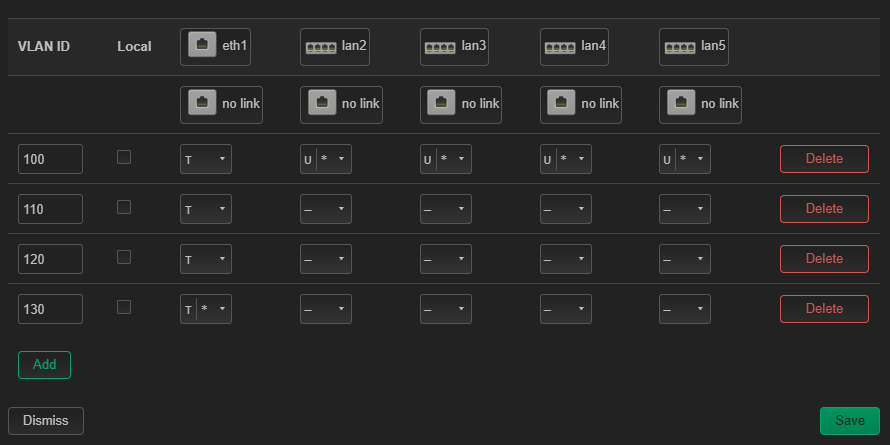The width and height of the screenshot is (890, 445).
Task: Open lan5 dropdown for VLAN 100
Action: pyautogui.click(x=685, y=159)
